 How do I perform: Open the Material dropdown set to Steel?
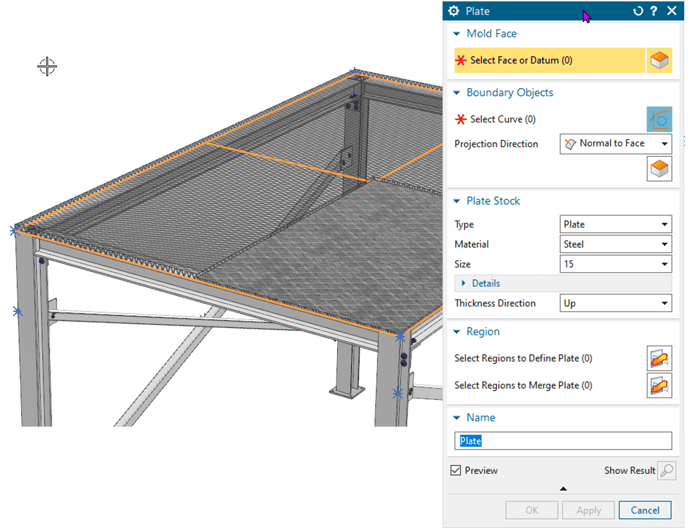click(x=615, y=244)
